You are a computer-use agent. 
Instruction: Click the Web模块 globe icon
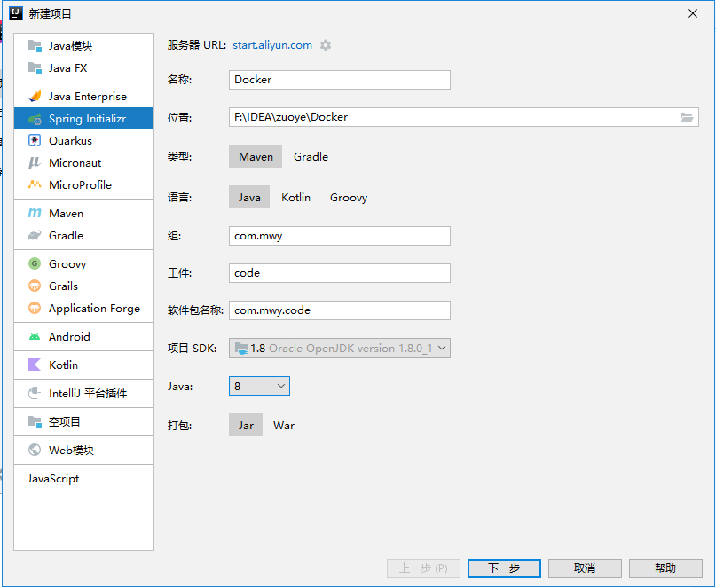point(35,450)
